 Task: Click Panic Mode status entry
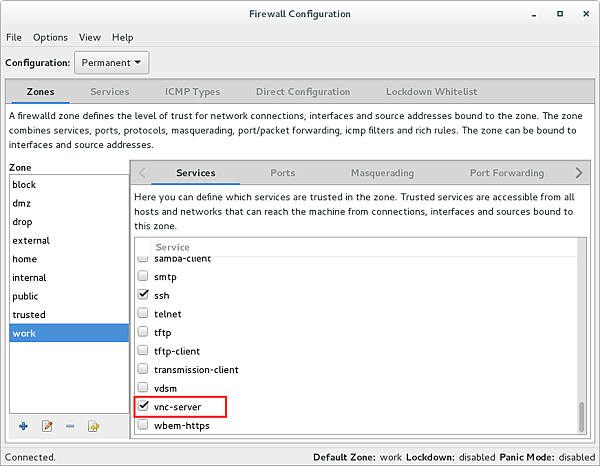coord(547,457)
